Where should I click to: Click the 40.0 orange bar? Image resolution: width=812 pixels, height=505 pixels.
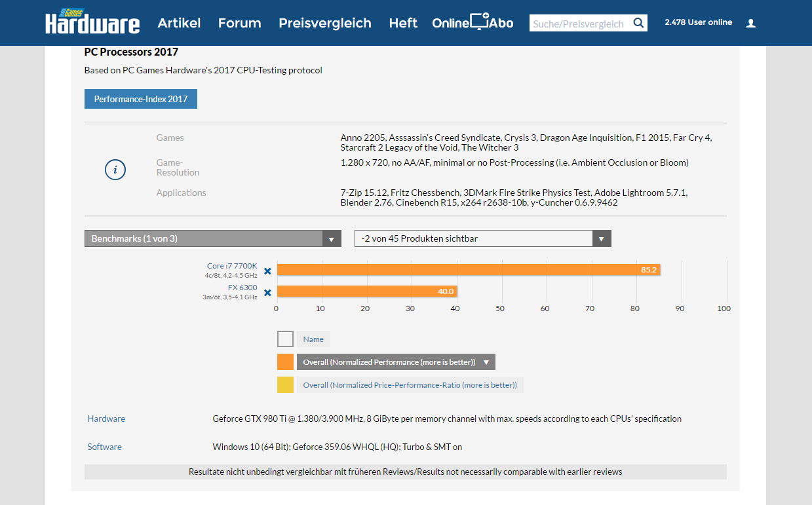[x=367, y=291]
